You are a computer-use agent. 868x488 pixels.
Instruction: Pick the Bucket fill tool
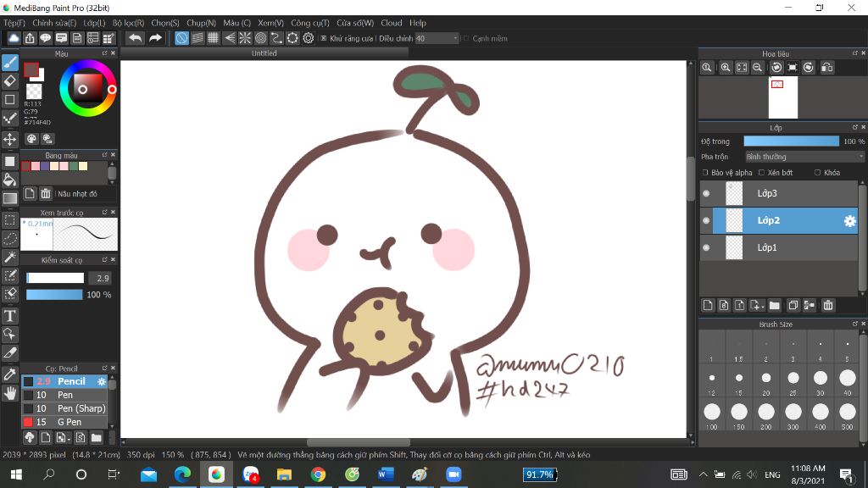[x=10, y=180]
